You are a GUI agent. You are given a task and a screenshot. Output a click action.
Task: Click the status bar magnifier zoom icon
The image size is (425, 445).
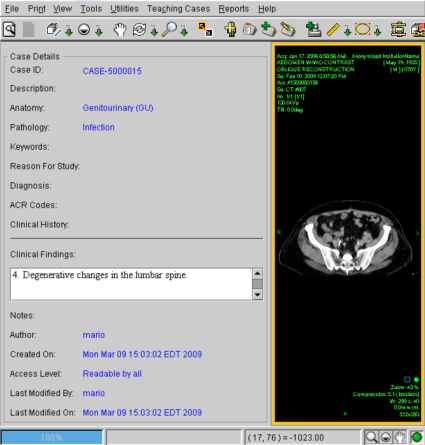371,437
